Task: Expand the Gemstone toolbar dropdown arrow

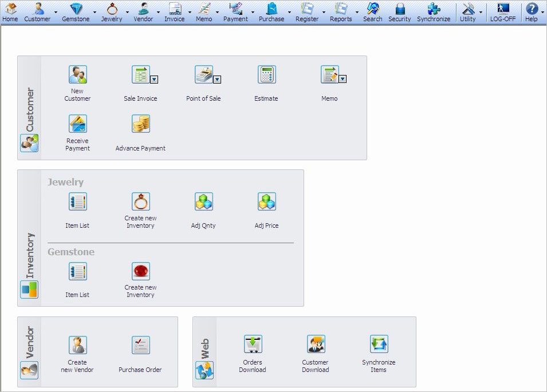Action: pos(95,12)
